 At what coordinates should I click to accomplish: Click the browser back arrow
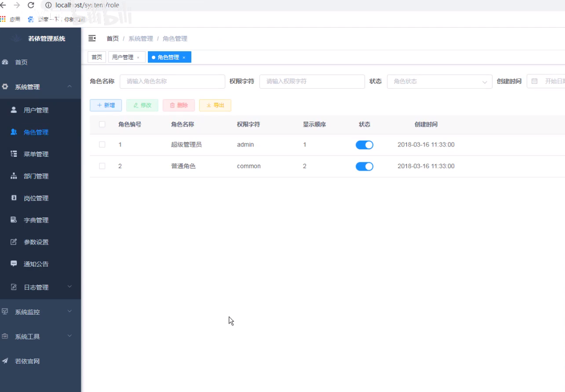point(3,5)
